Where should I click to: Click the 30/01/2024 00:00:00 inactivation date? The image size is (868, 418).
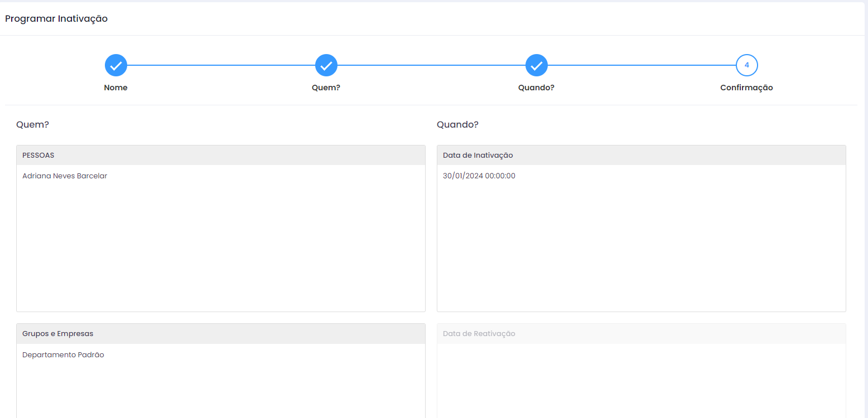479,176
